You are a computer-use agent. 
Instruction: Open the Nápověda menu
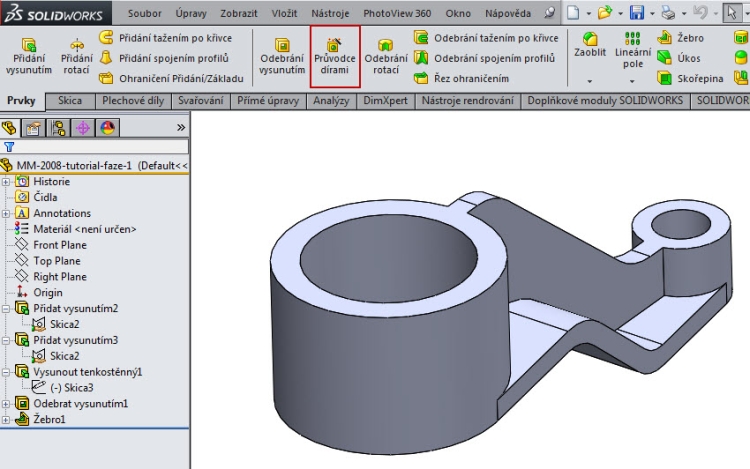tap(508, 13)
